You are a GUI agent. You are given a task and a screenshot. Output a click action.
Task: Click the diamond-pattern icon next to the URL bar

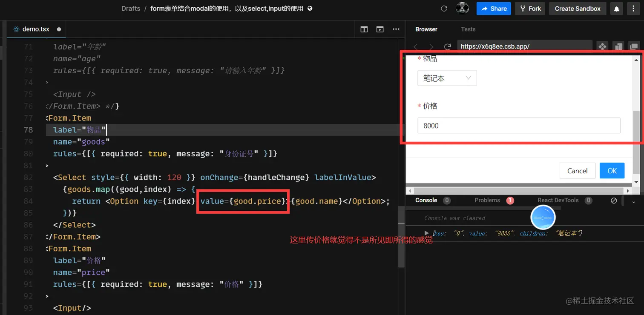(602, 46)
